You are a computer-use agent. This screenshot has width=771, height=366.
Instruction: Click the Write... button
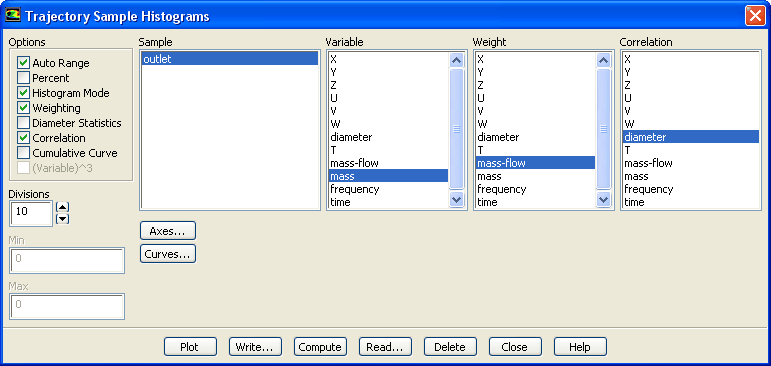click(x=255, y=347)
